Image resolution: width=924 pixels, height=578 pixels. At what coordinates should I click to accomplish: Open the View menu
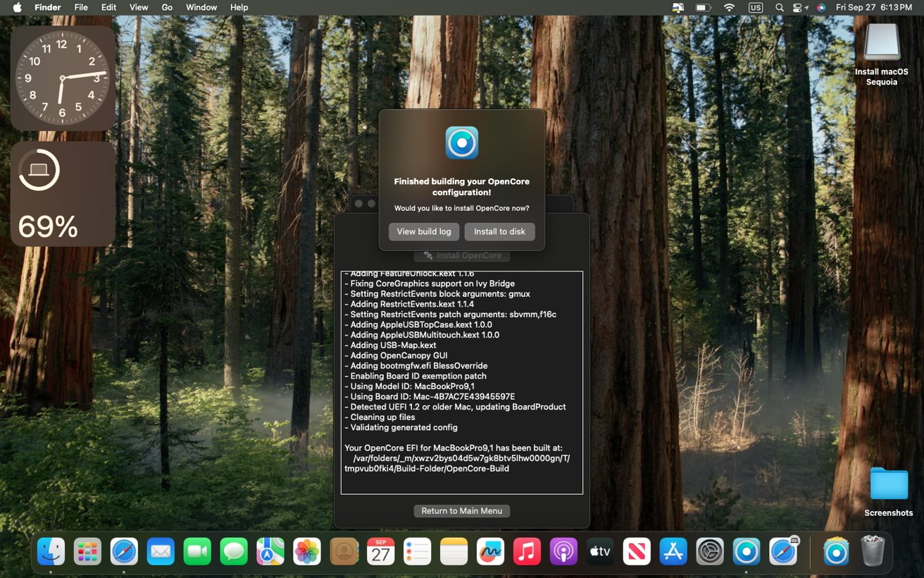point(139,7)
